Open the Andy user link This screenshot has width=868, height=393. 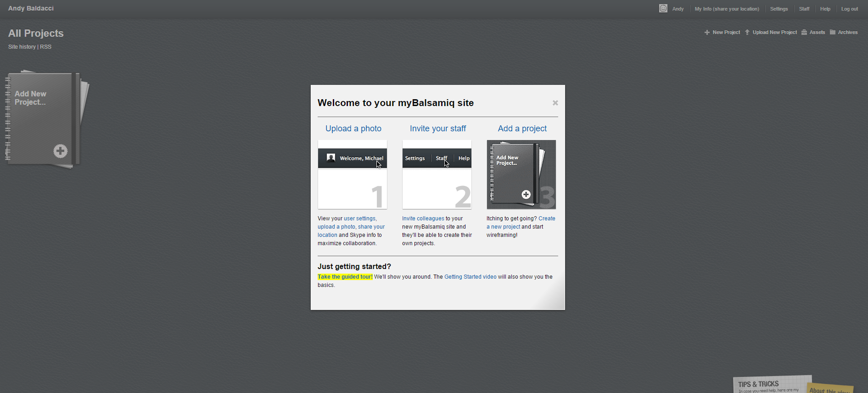(678, 9)
